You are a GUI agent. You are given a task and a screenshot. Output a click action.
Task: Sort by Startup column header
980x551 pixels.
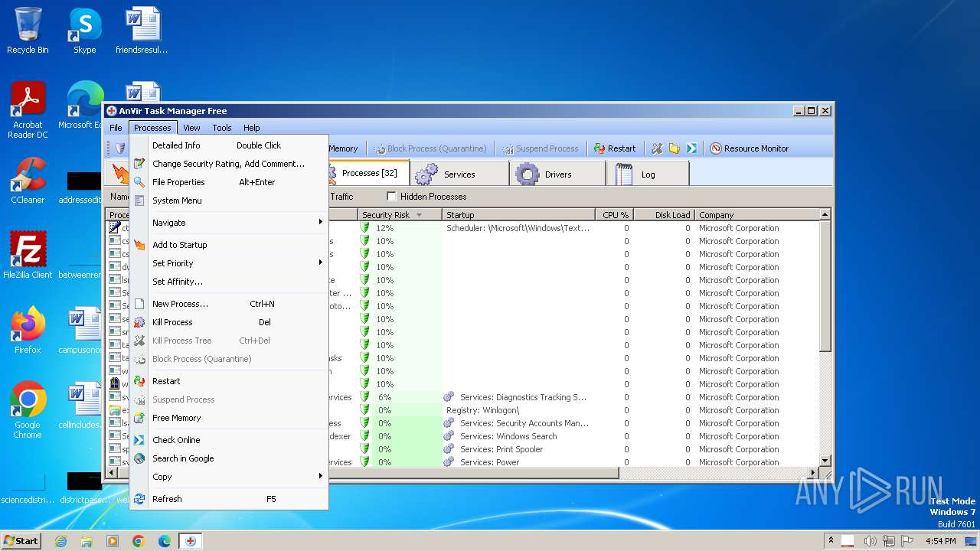[x=519, y=215]
